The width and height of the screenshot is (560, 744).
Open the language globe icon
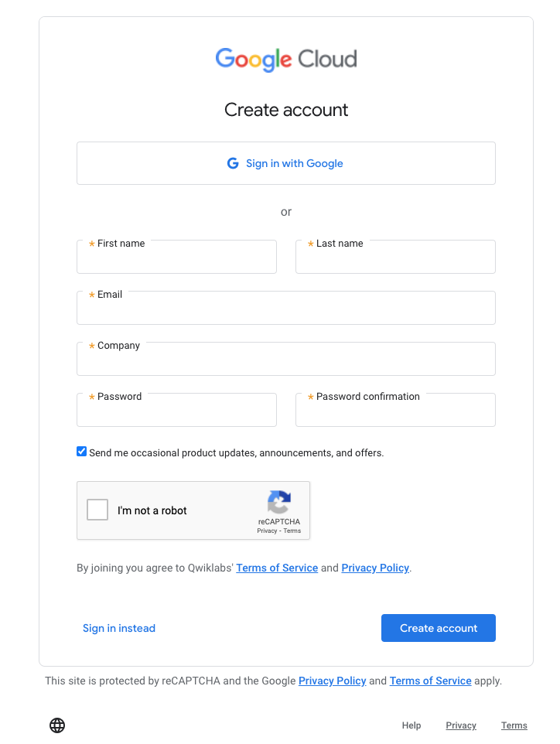pyautogui.click(x=56, y=725)
